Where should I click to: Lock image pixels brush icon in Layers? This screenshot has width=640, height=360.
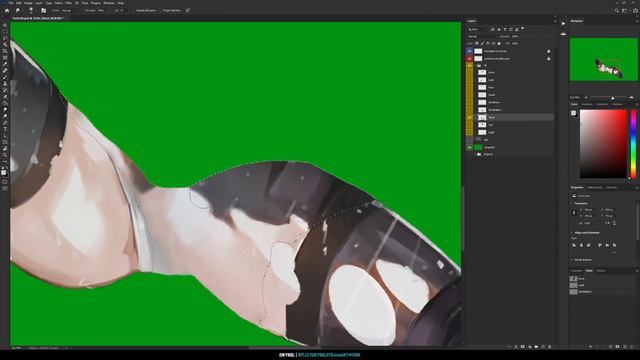tap(482, 43)
